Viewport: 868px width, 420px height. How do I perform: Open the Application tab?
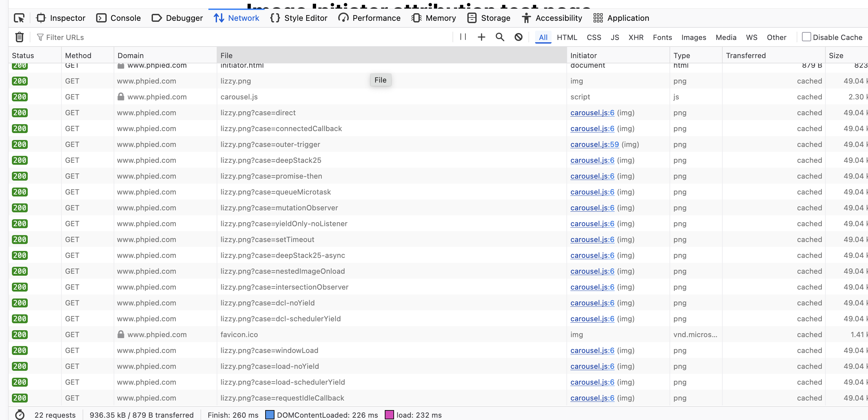coord(621,18)
